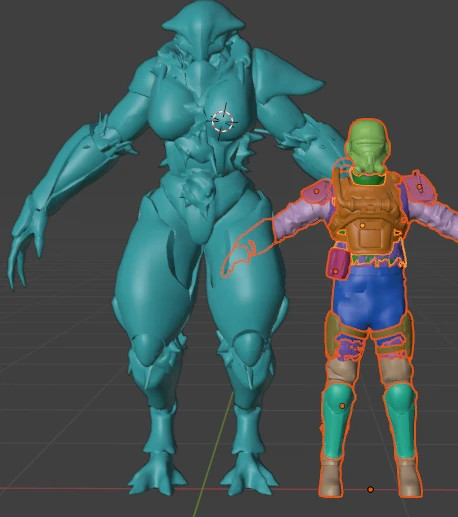
Task: Select the soldier's green helmet
Action: pyautogui.click(x=368, y=146)
